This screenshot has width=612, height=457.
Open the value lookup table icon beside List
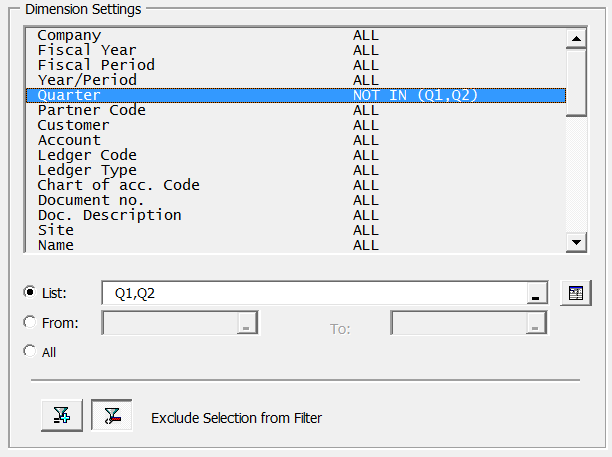[x=574, y=293]
